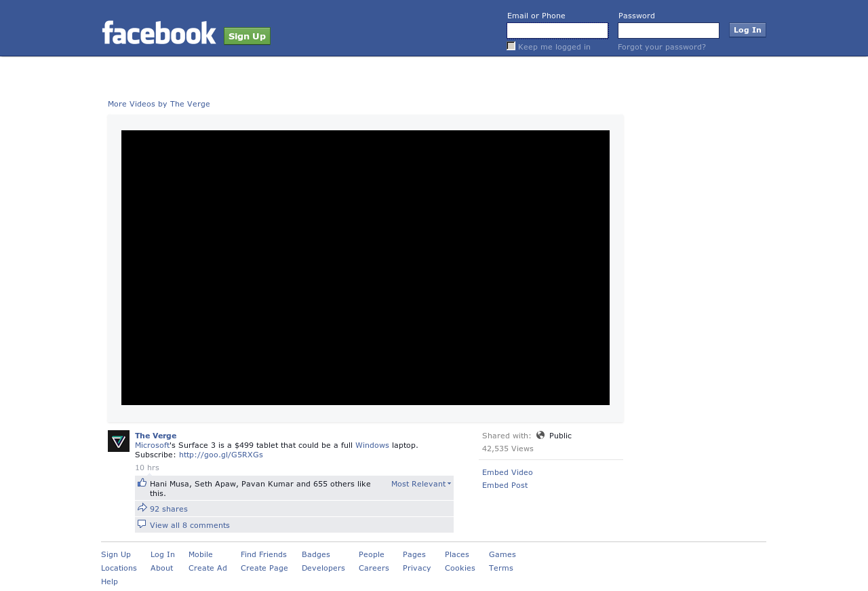
Task: Open footer Create Page link
Action: [x=264, y=568]
